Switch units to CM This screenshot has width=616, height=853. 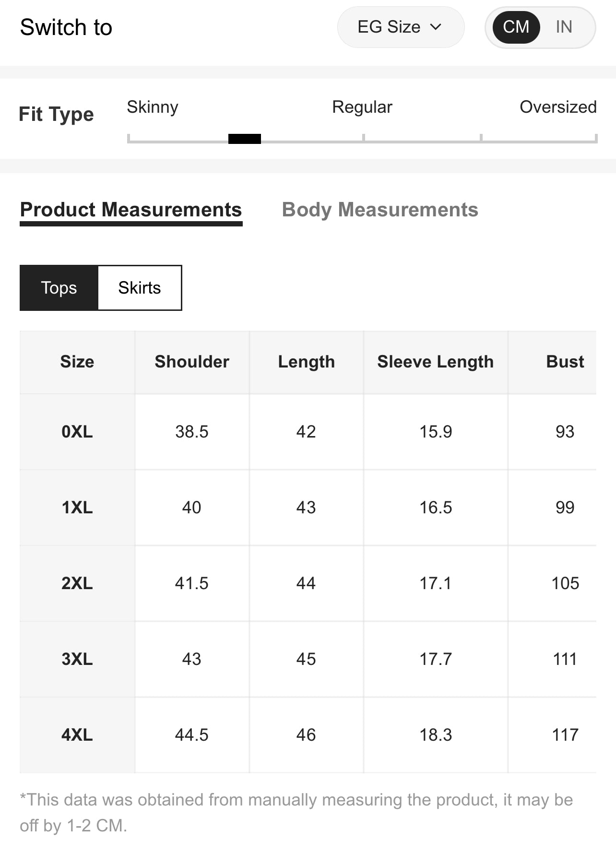[516, 27]
